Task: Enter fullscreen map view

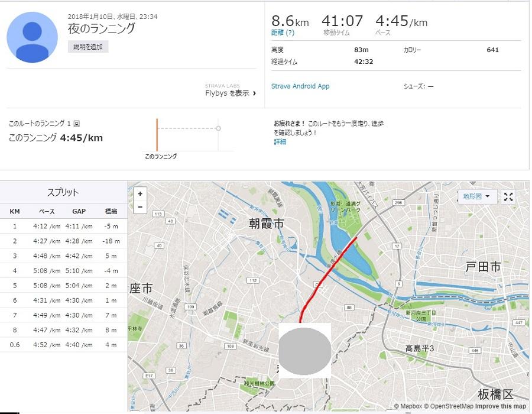Action: [508, 197]
